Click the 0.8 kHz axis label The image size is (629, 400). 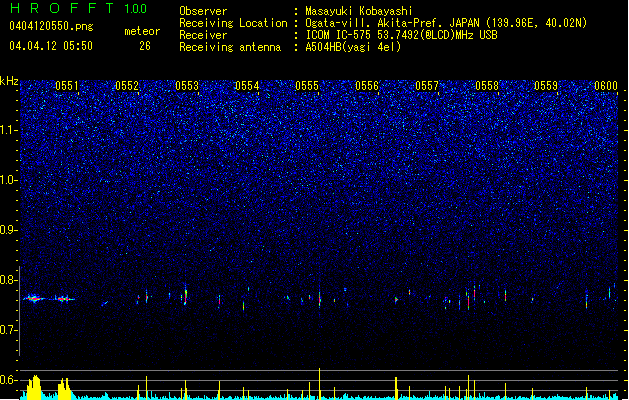[x=8, y=280]
